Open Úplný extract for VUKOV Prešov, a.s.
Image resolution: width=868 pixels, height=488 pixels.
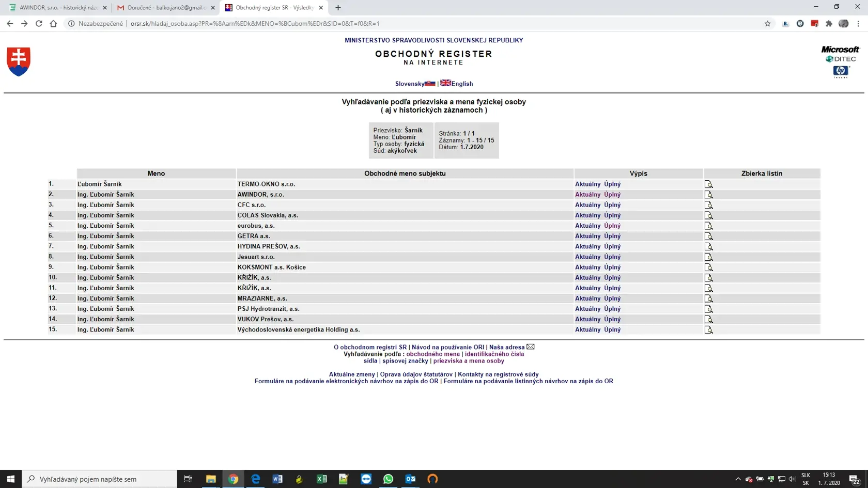click(x=612, y=319)
